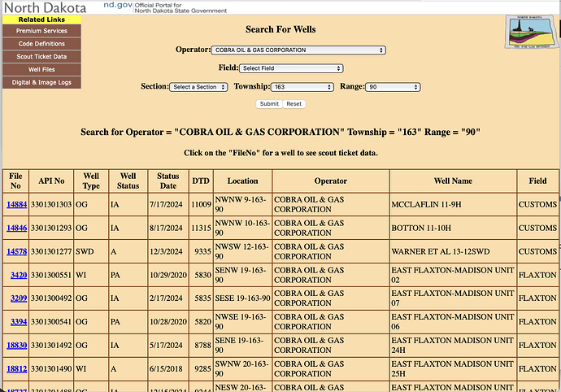Click API number 3301301303
The image size is (561, 392).
(x=51, y=204)
